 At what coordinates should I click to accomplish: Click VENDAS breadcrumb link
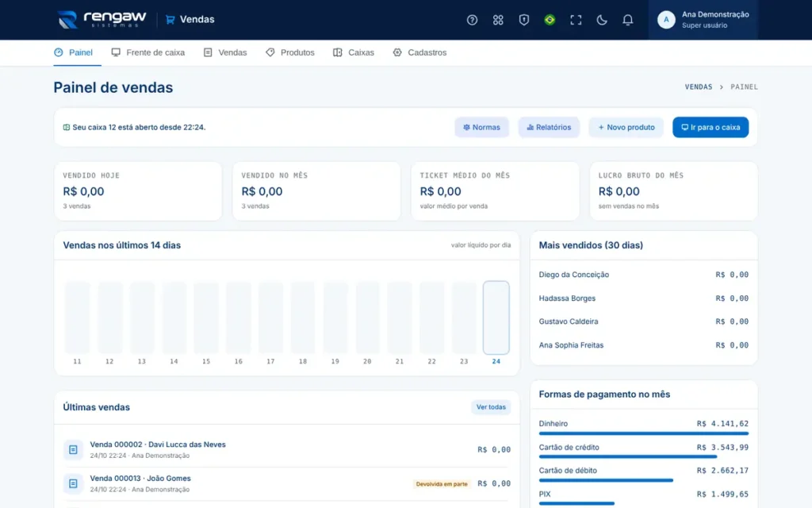point(699,87)
